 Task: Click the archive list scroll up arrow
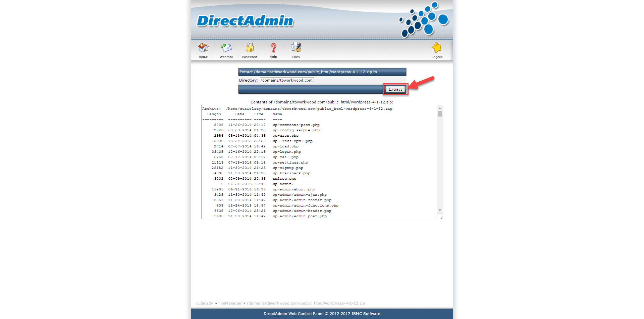pyautogui.click(x=440, y=108)
